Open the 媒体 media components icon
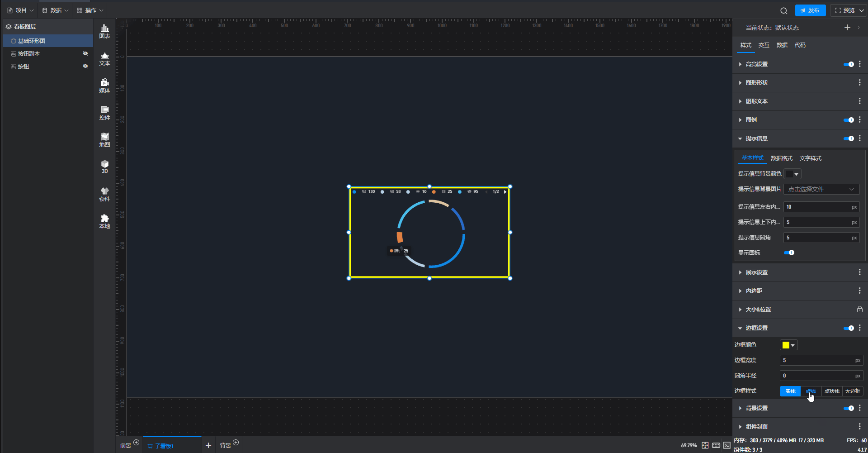The image size is (868, 453). (x=104, y=86)
